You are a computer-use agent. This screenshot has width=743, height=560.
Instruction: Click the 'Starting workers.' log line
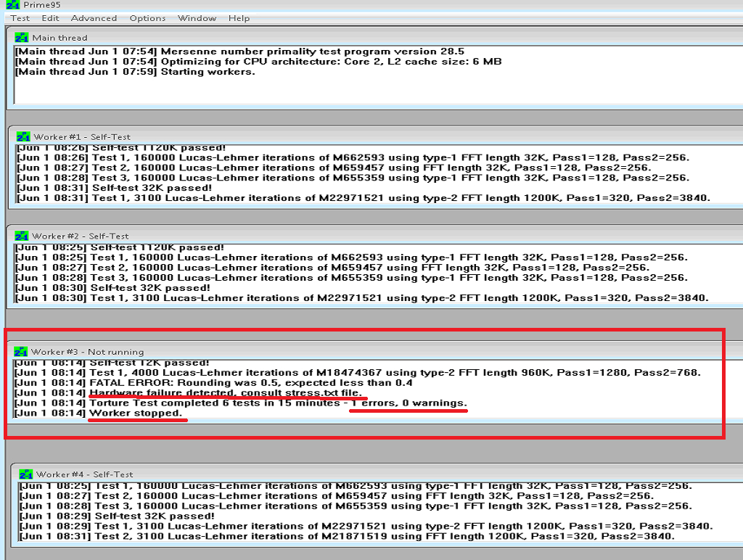135,72
